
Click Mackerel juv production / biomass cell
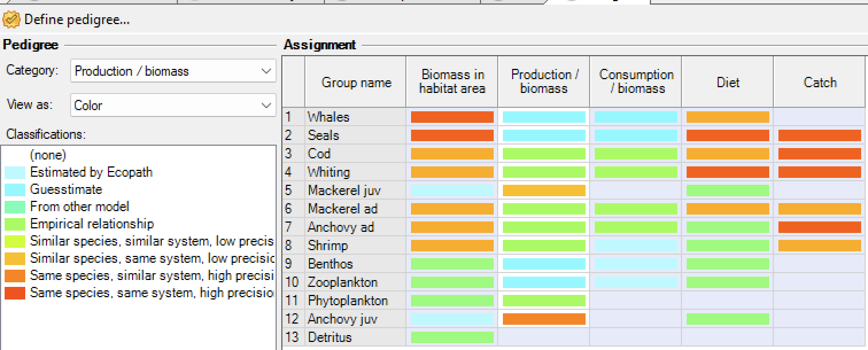[x=544, y=190]
